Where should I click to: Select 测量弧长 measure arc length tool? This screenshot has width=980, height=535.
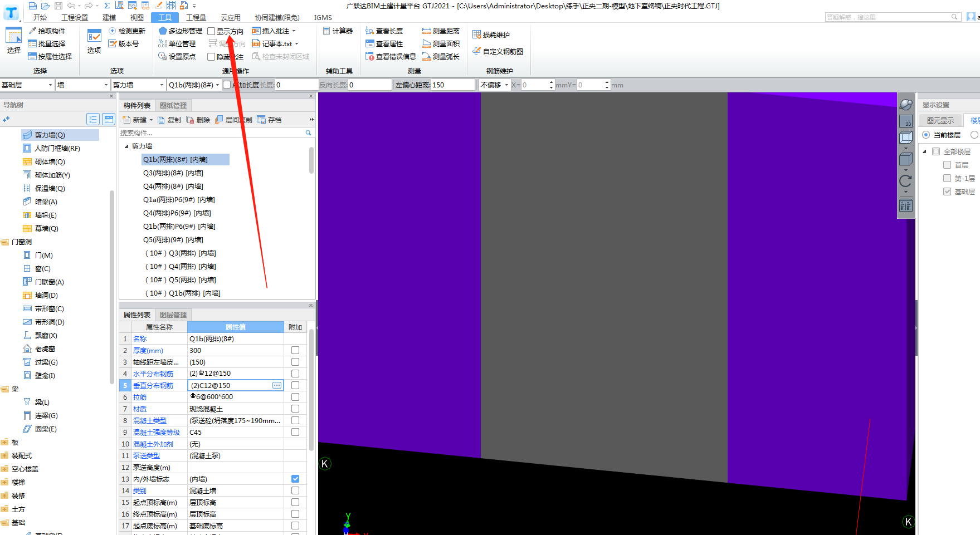click(x=441, y=56)
